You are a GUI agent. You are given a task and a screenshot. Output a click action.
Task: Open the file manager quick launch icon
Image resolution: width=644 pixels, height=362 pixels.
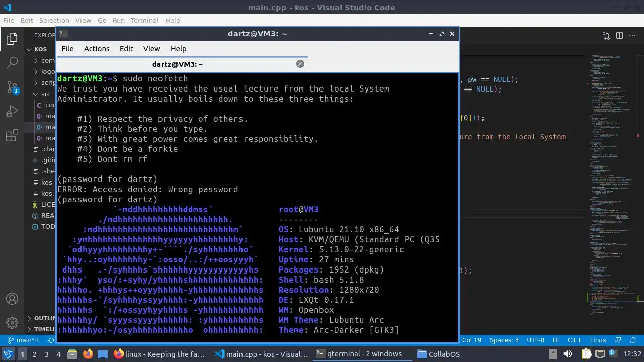tap(72, 354)
